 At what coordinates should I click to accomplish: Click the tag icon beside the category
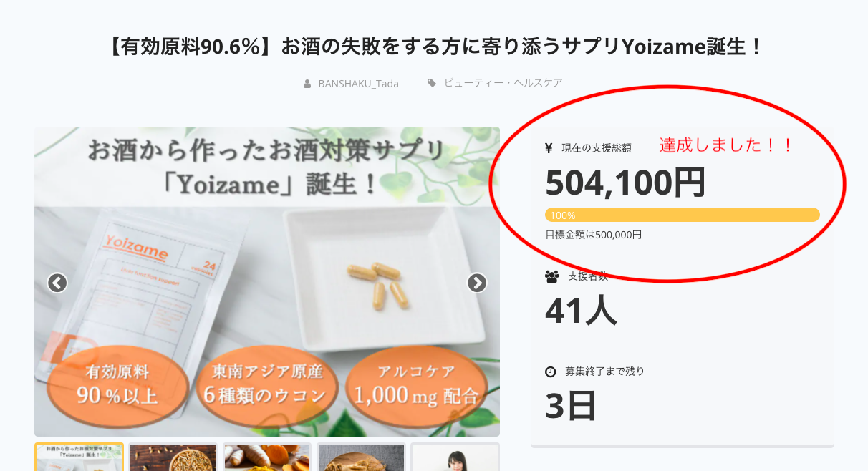(x=432, y=83)
